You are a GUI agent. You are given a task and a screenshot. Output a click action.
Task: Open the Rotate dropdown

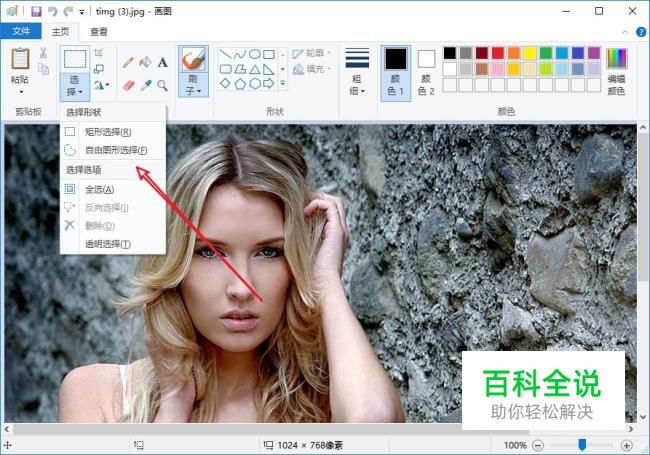pyautogui.click(x=101, y=85)
